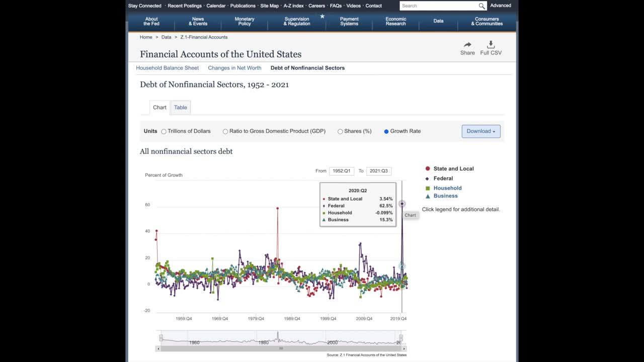Open Changes in Net Worth tab
The width and height of the screenshot is (644, 362).
(234, 68)
